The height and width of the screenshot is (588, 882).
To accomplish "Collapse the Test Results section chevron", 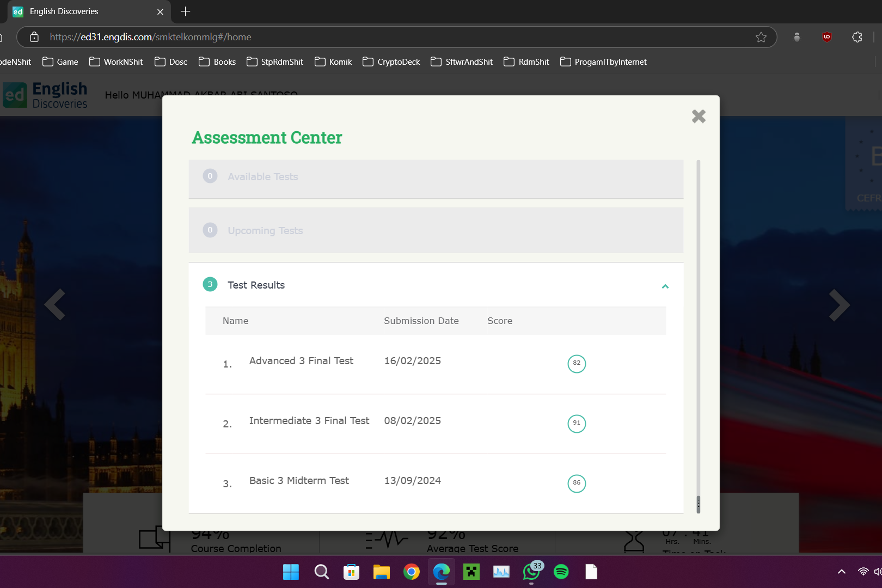I will tap(665, 286).
